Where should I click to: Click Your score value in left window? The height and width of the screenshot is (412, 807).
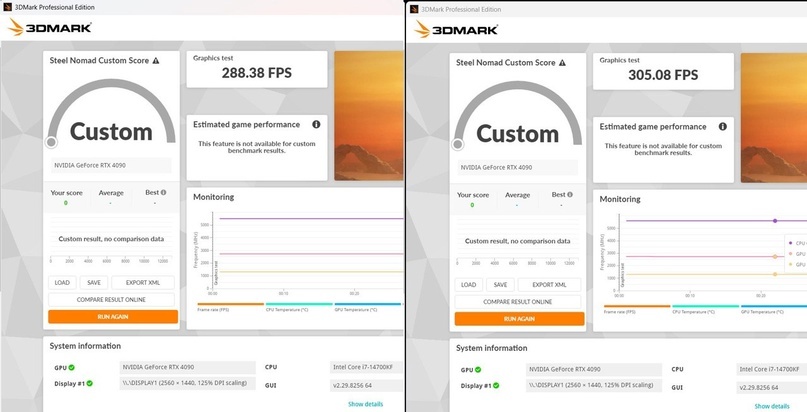pyautogui.click(x=66, y=203)
